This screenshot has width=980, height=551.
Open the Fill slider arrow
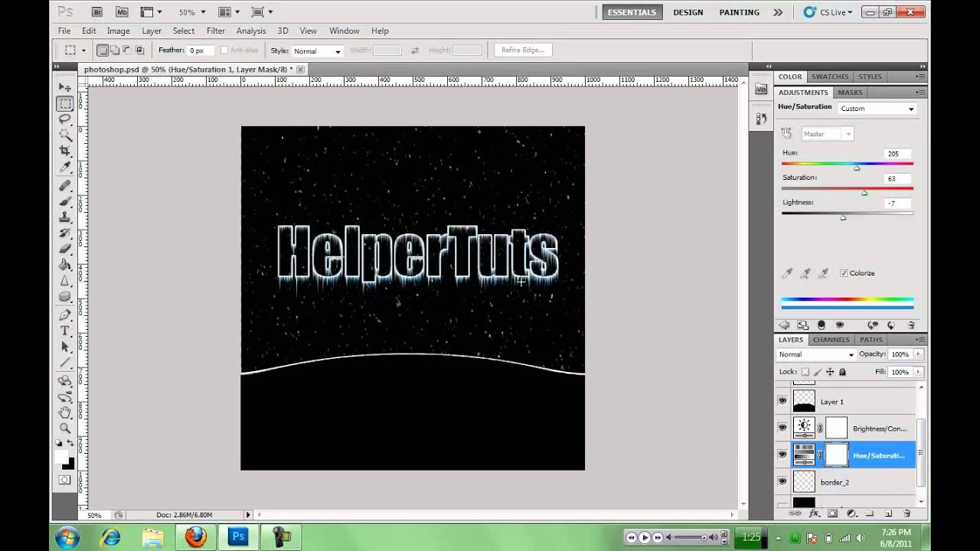click(918, 372)
